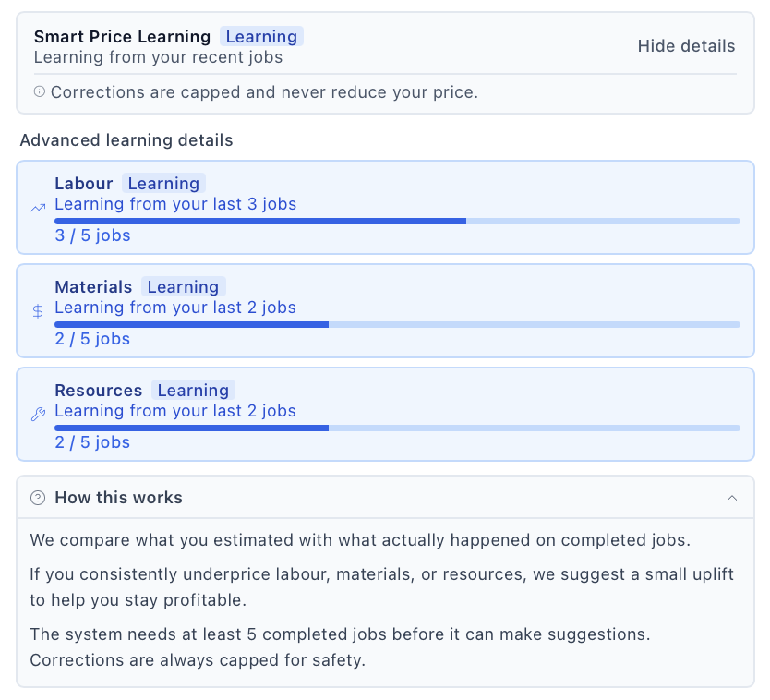Click the Advanced learning details heading
The width and height of the screenshot is (770, 700).
(126, 140)
